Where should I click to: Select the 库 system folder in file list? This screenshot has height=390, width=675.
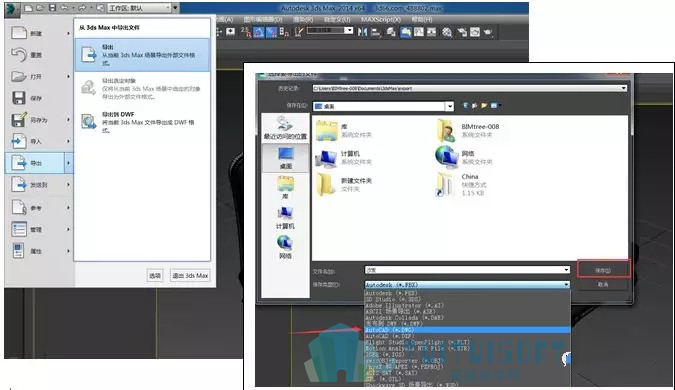(x=344, y=130)
